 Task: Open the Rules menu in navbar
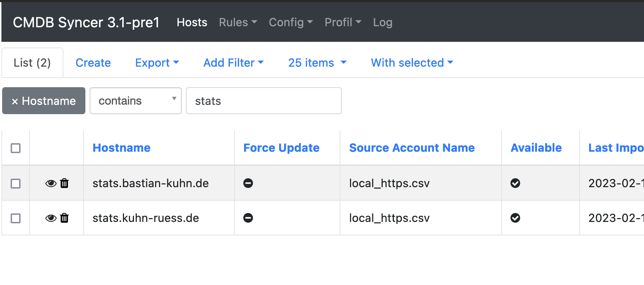238,22
